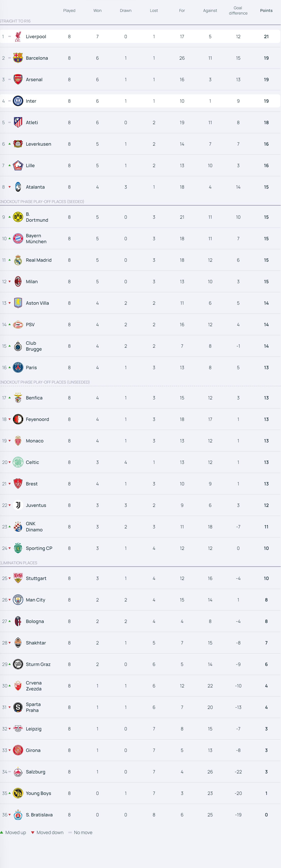The height and width of the screenshot is (868, 281).
Task: Click the Liverpool club crest
Action: tap(18, 36)
